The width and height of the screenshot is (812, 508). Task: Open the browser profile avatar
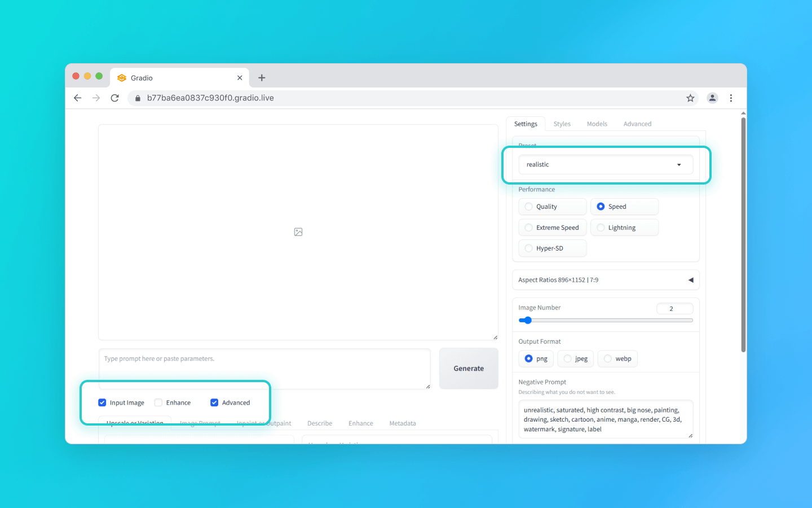coord(713,98)
